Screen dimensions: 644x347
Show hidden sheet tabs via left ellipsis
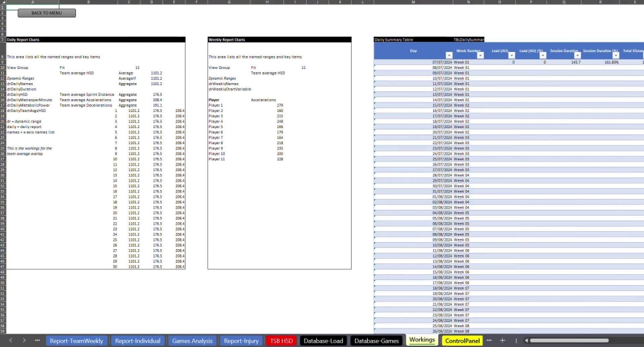coord(37,341)
